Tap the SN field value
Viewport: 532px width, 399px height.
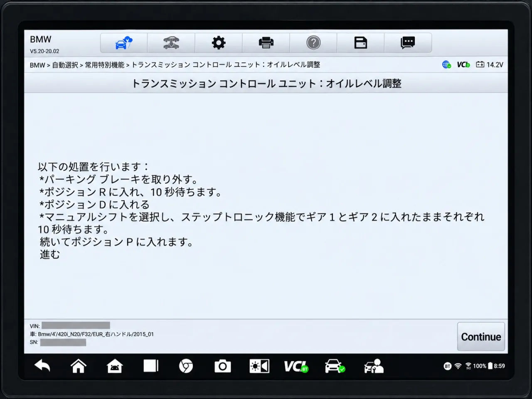tap(63, 342)
